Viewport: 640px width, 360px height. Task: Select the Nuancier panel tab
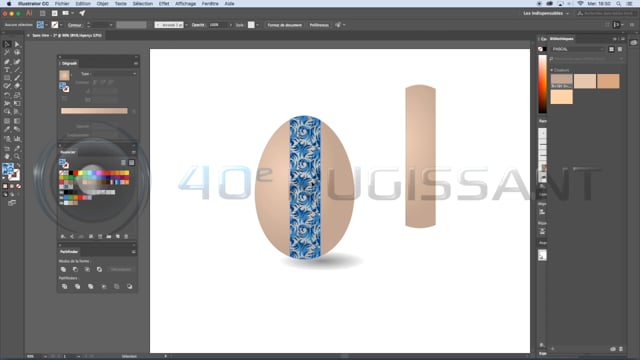pyautogui.click(x=68, y=152)
